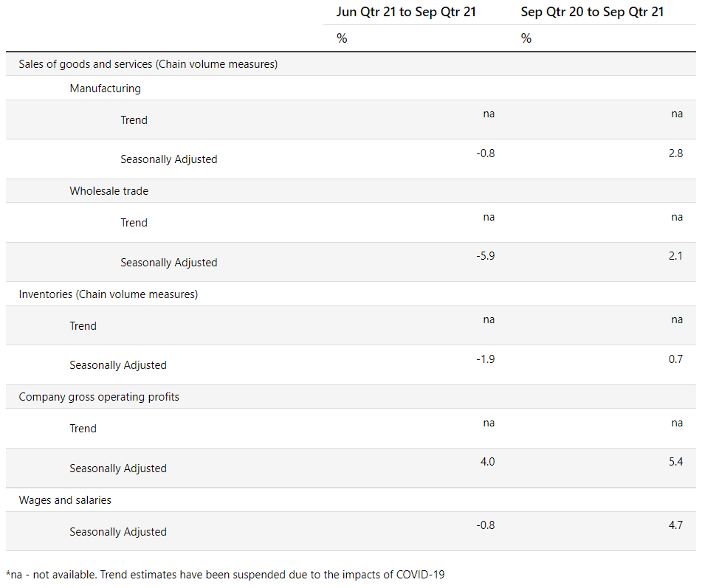Click the 2.8 value for Manufacturing
702x588 pixels.
[675, 153]
